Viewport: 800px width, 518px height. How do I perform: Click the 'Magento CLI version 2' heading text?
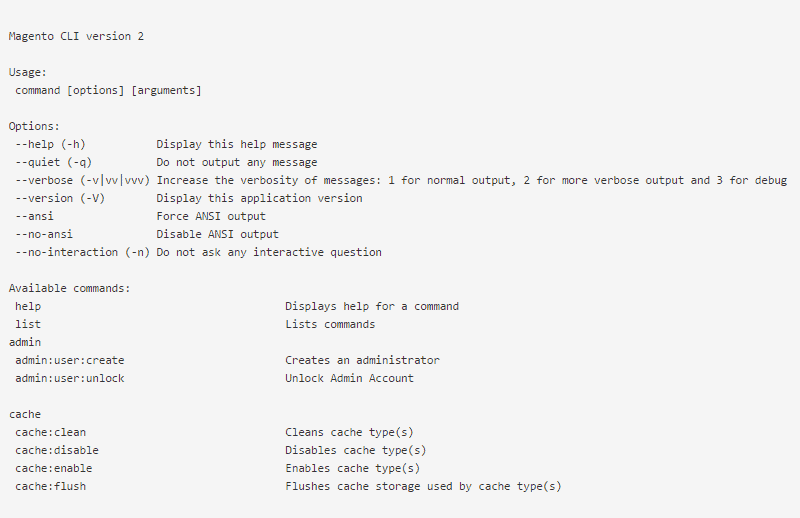coord(80,37)
